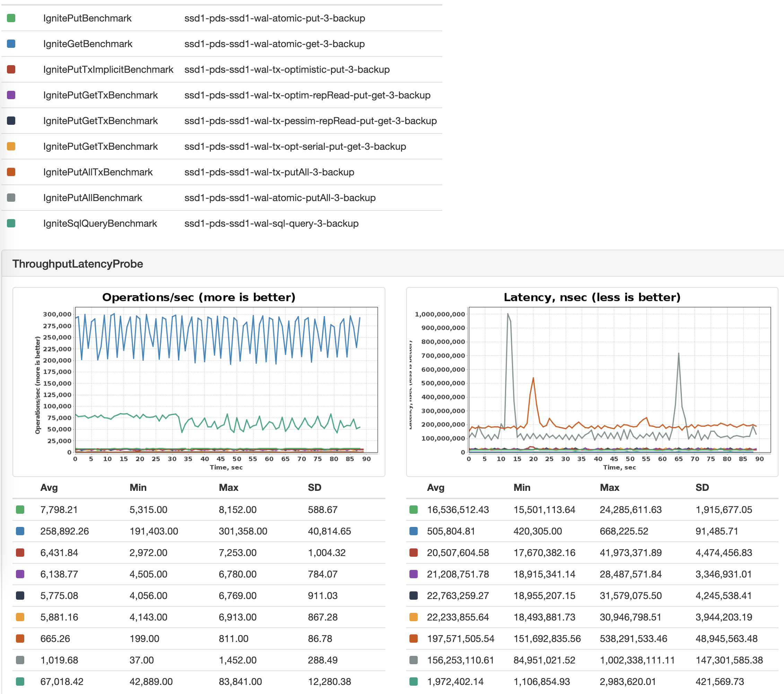Click the gray IgnitePutAllBenchmark legend square

tap(11, 198)
